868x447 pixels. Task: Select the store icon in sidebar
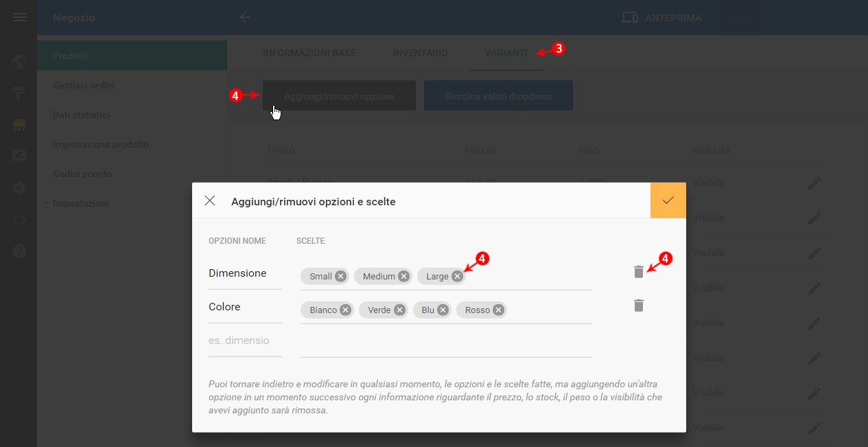pyautogui.click(x=19, y=125)
